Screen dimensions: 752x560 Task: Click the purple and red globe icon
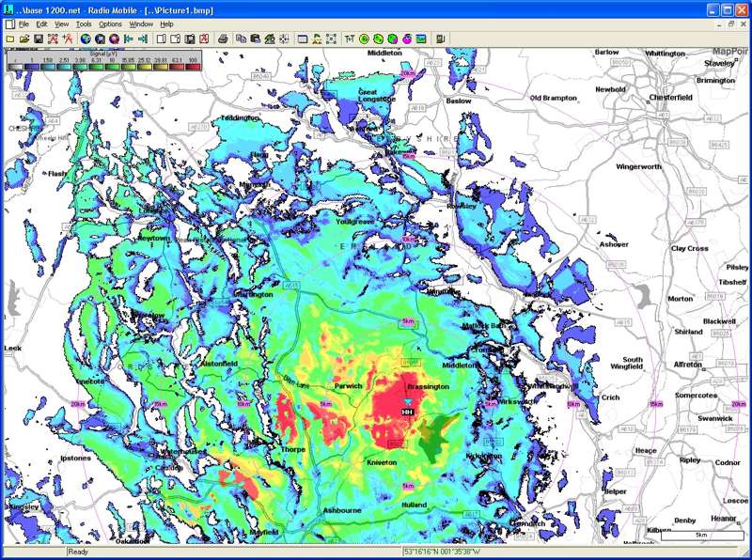tap(114, 39)
